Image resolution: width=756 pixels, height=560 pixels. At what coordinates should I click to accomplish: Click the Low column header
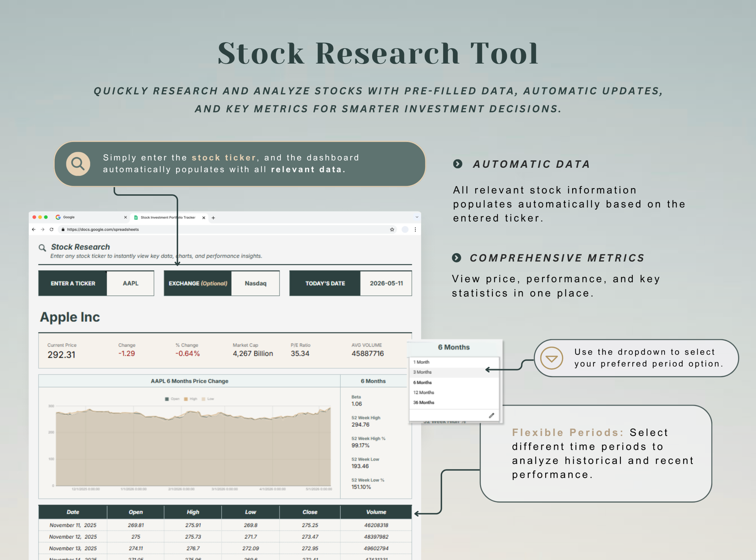tap(250, 512)
